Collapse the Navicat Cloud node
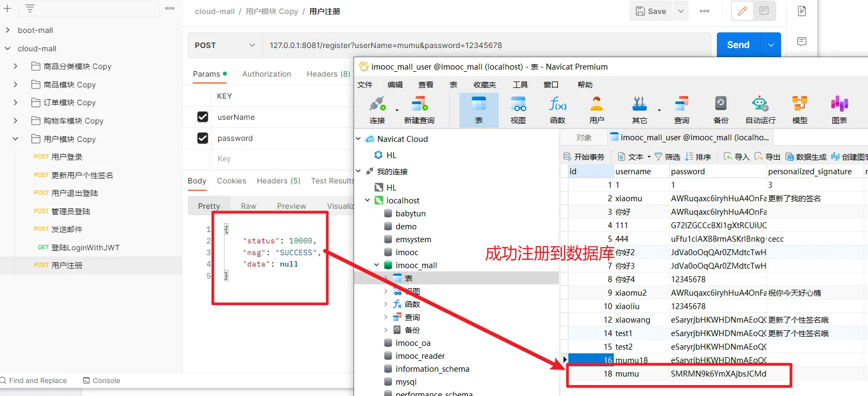Screen dimensions: 868x396 358,139
